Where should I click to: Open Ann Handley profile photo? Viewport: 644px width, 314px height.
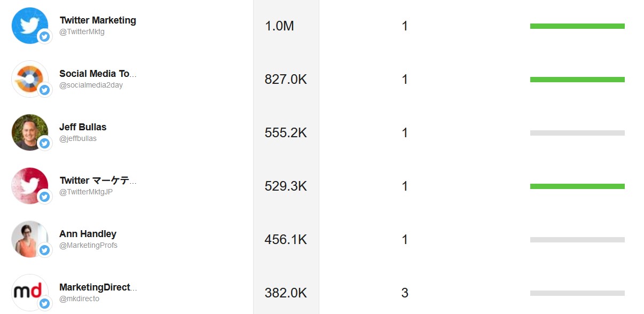click(30, 239)
